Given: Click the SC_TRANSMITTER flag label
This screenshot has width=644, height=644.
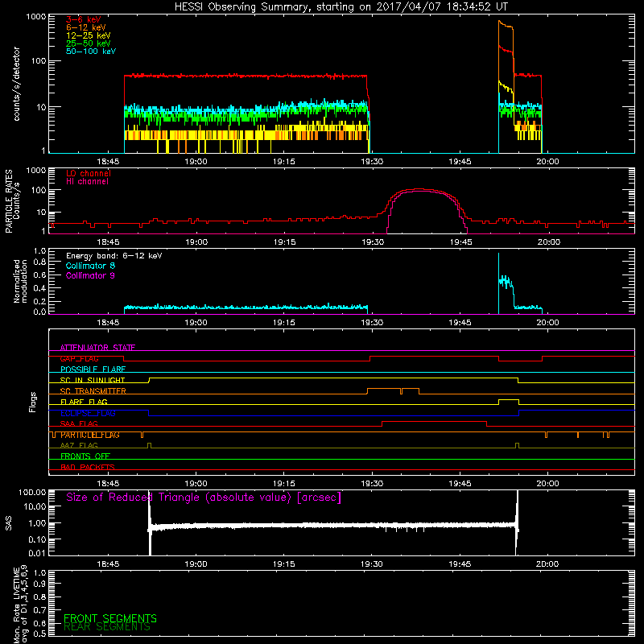Looking at the screenshot, I should pos(93,391).
